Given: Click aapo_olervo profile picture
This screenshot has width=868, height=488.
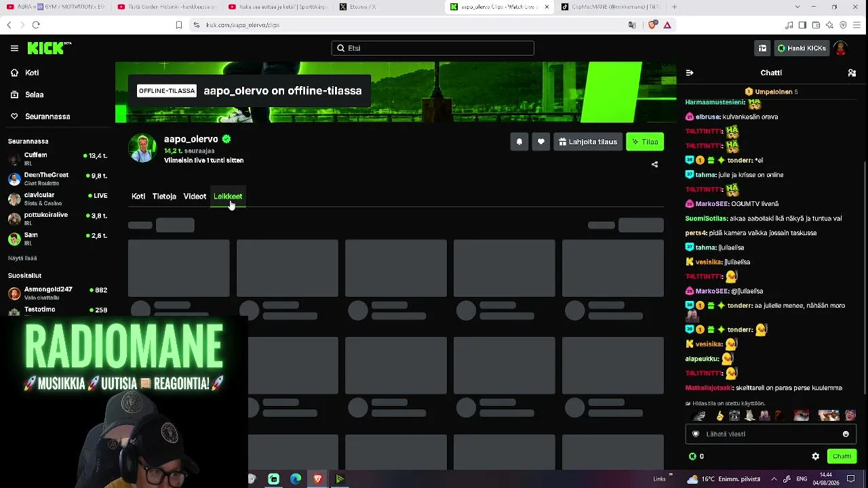Looking at the screenshot, I should 142,149.
